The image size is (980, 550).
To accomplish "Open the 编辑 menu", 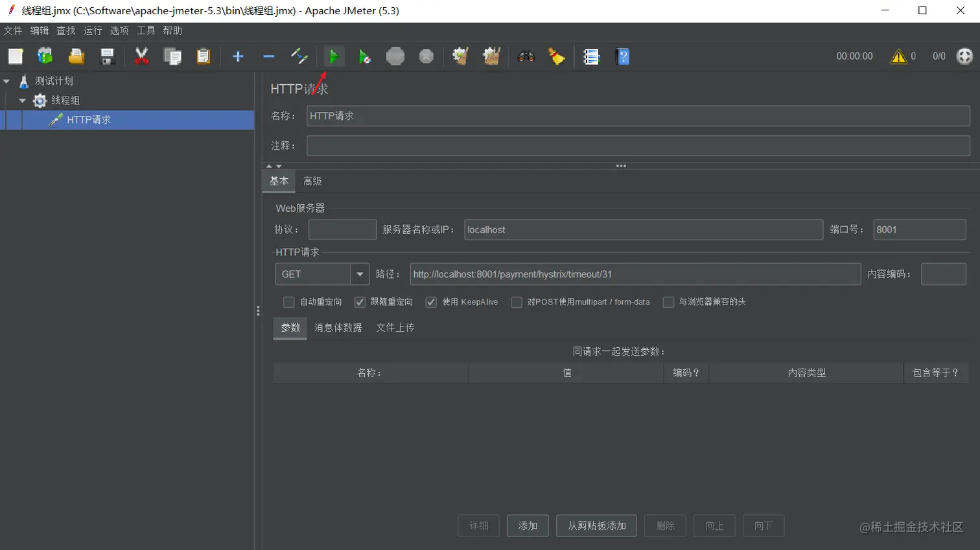I will [40, 30].
